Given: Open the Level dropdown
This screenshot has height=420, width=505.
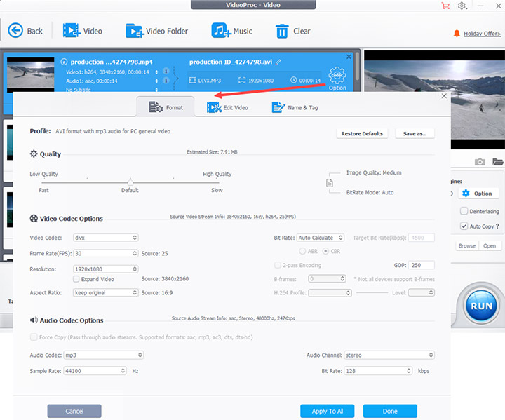Looking at the screenshot, I should 422,292.
